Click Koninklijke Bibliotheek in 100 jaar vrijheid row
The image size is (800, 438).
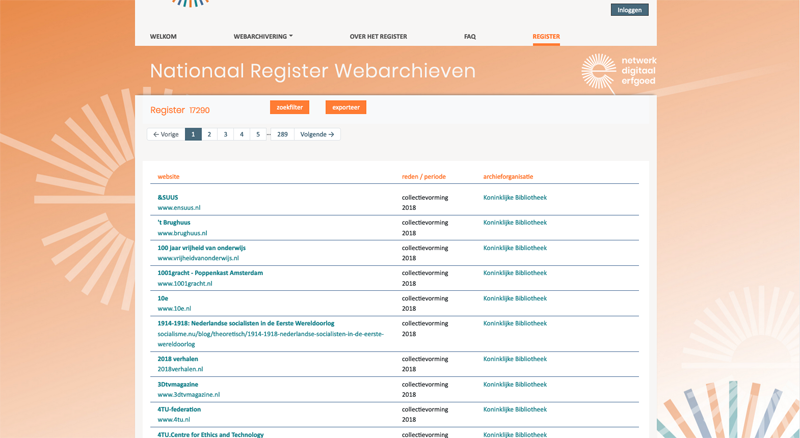pyautogui.click(x=515, y=248)
